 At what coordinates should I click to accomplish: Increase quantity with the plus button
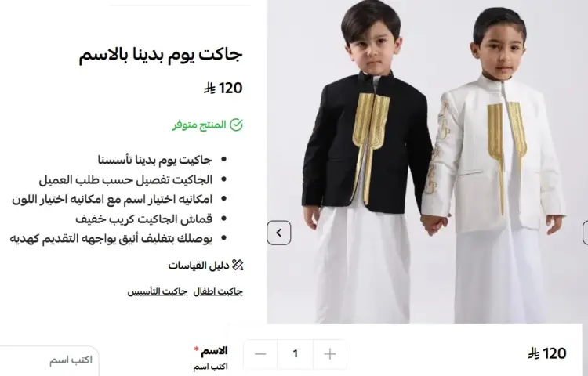click(329, 354)
